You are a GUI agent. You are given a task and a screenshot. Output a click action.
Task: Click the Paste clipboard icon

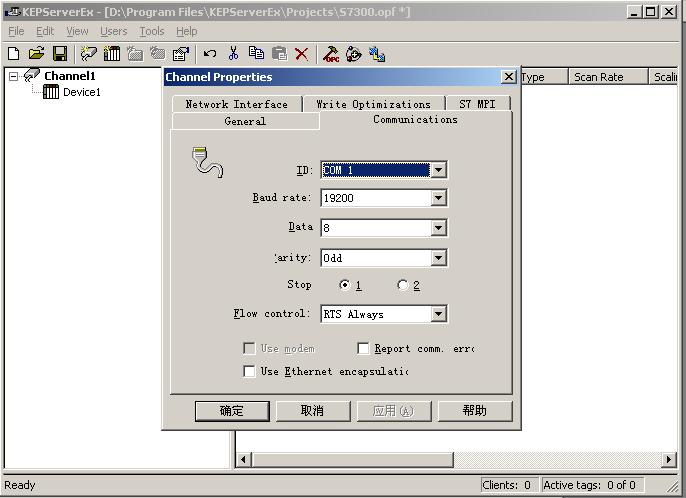click(279, 54)
